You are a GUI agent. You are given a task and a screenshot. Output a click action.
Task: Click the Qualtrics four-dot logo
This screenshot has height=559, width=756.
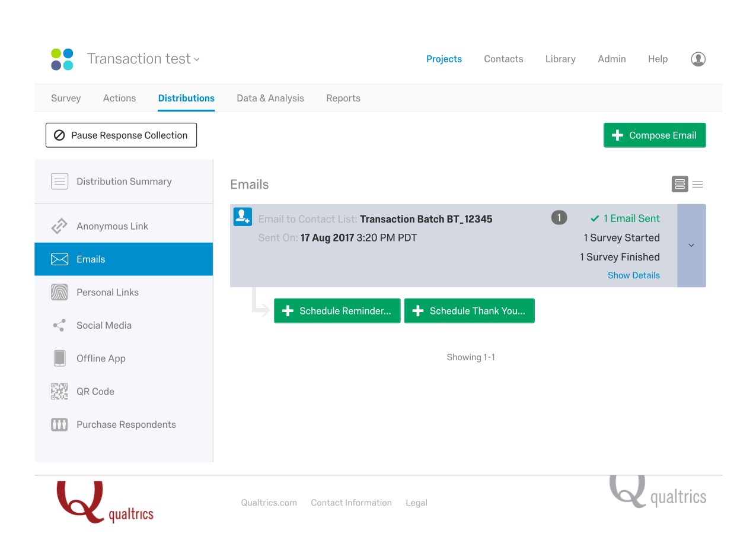click(62, 59)
